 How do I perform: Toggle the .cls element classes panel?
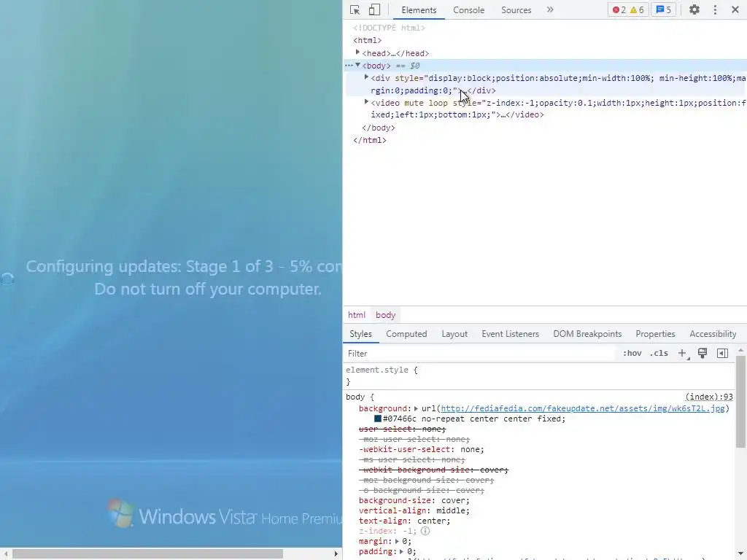[659, 354]
